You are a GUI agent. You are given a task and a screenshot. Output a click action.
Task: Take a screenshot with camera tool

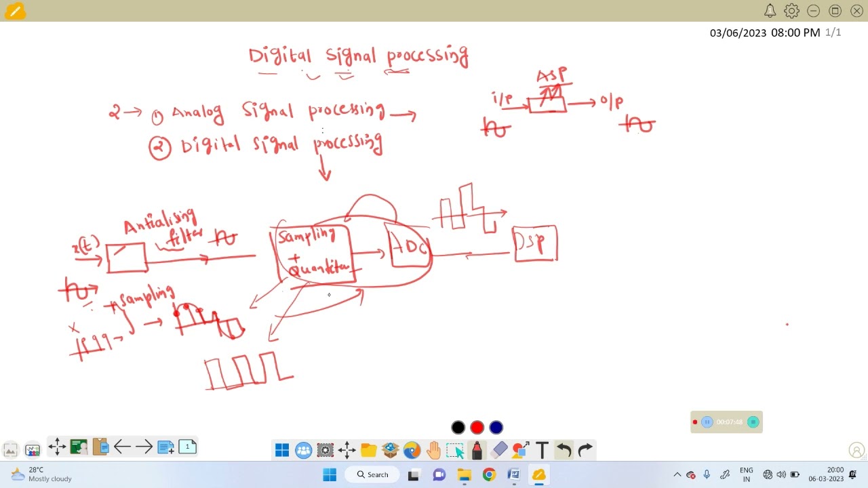click(x=325, y=450)
